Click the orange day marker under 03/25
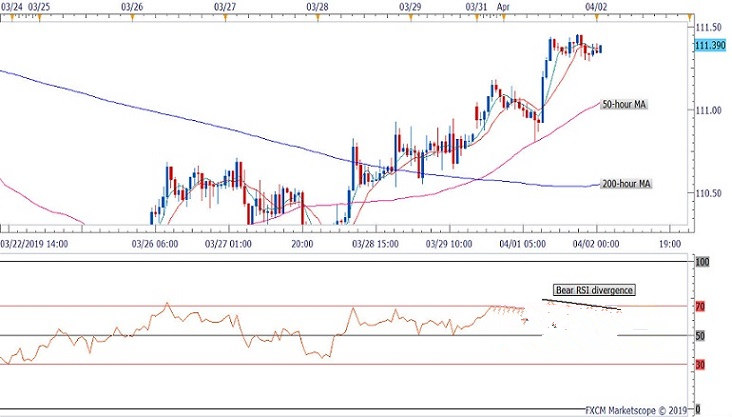The width and height of the screenshot is (732, 417). click(39, 22)
